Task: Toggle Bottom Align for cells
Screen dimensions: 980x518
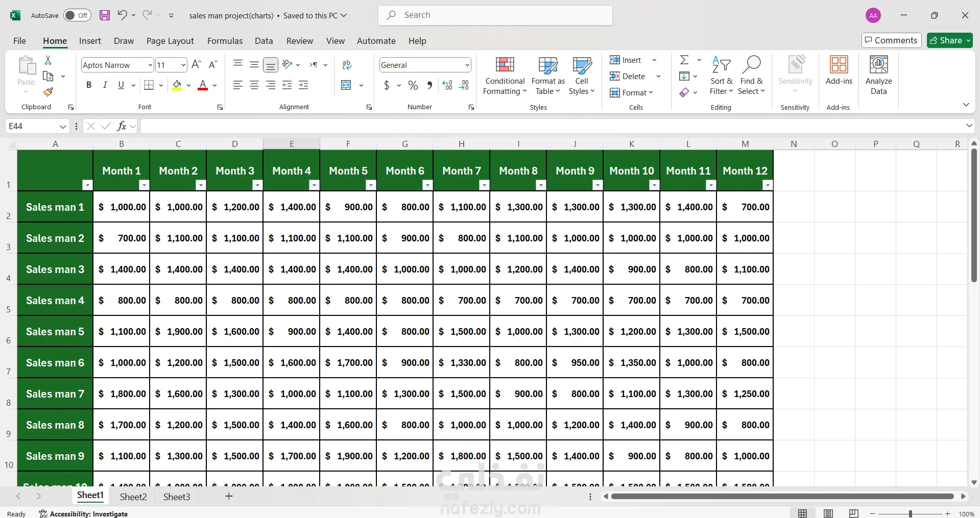Action: [271, 65]
